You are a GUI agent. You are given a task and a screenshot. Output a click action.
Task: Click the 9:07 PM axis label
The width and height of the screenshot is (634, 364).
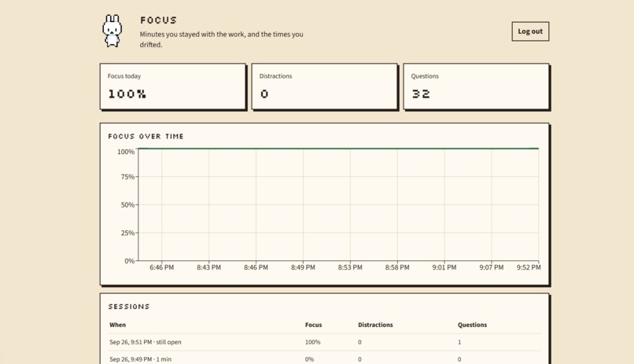492,267
